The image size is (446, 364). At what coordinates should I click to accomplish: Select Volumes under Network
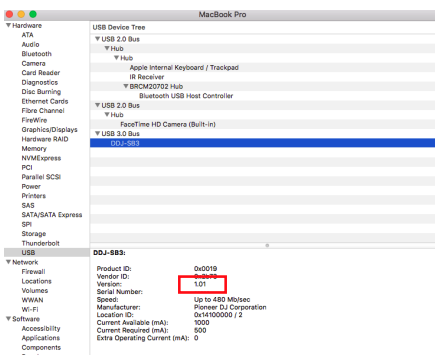pyautogui.click(x=35, y=291)
